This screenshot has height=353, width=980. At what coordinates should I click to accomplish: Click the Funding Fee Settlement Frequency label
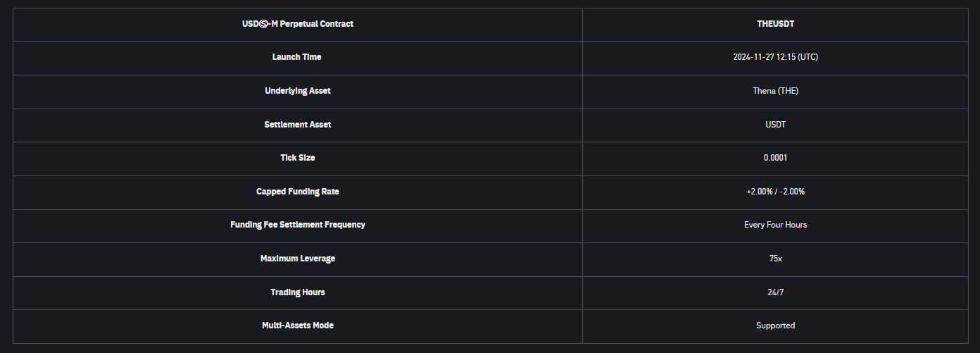297,225
